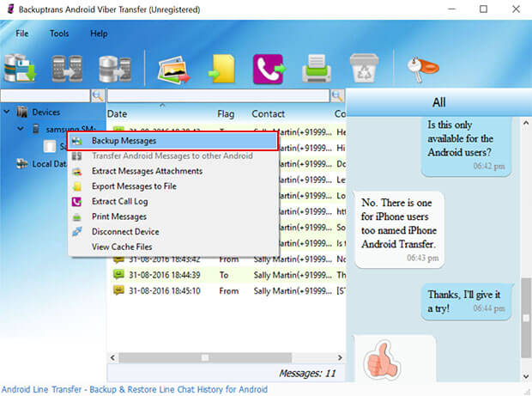The image size is (532, 396).
Task: Click the messages search input field
Action: (x=219, y=95)
